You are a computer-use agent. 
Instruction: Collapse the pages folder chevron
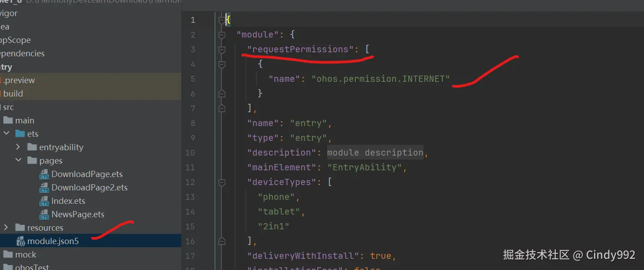(18, 160)
